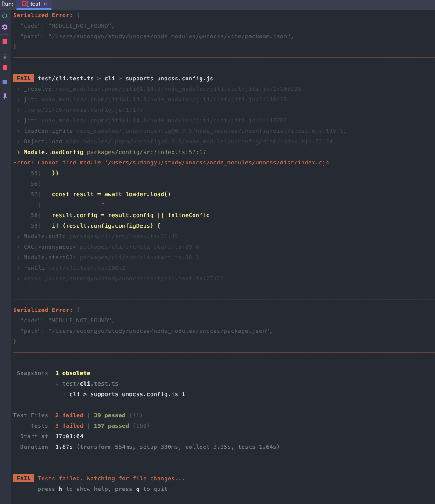The width and height of the screenshot is (435, 504).
Task: Click duration value '1.87s'
Action: click(64, 447)
